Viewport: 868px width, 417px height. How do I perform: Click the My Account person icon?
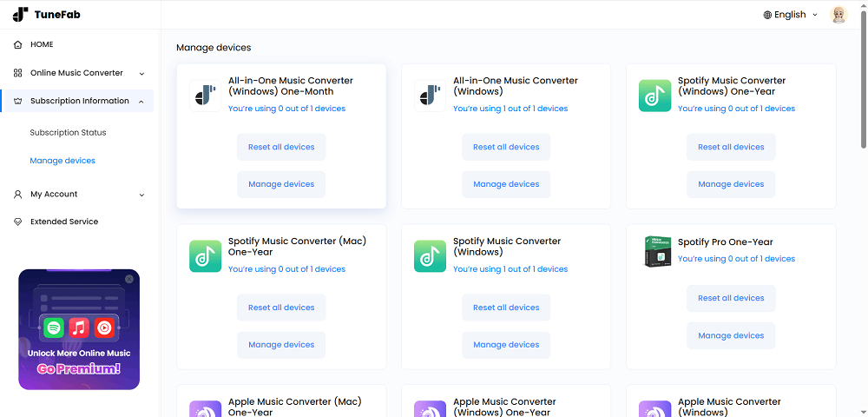[x=17, y=195]
